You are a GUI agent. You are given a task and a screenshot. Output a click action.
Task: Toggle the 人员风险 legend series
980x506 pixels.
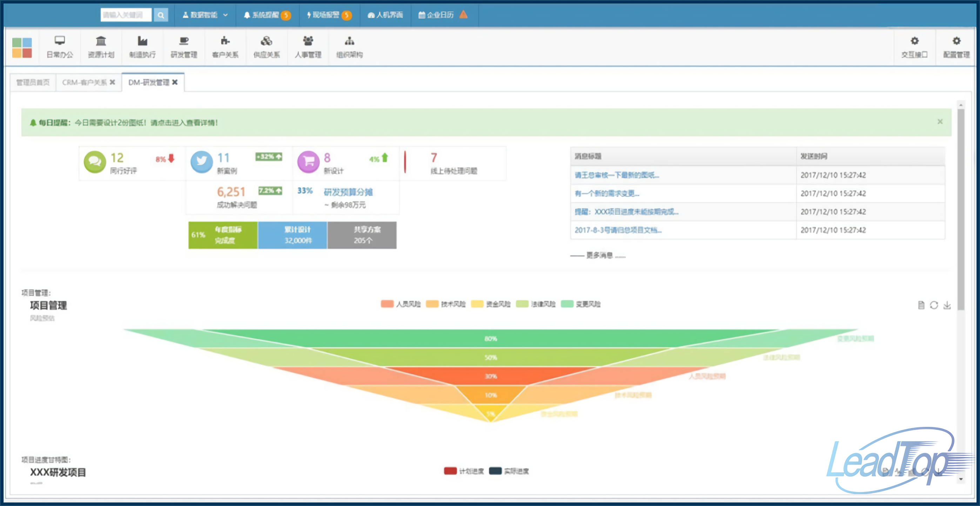(401, 304)
